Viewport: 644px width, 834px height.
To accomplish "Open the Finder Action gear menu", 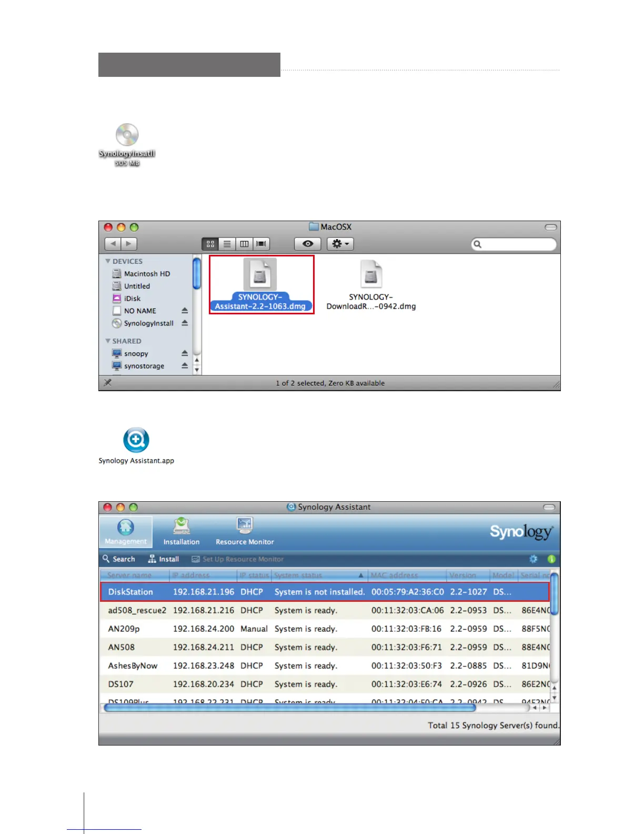I will click(340, 244).
